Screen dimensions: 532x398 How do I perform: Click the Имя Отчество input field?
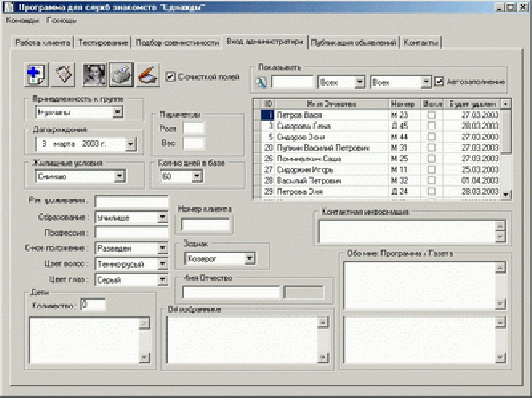tap(231, 293)
